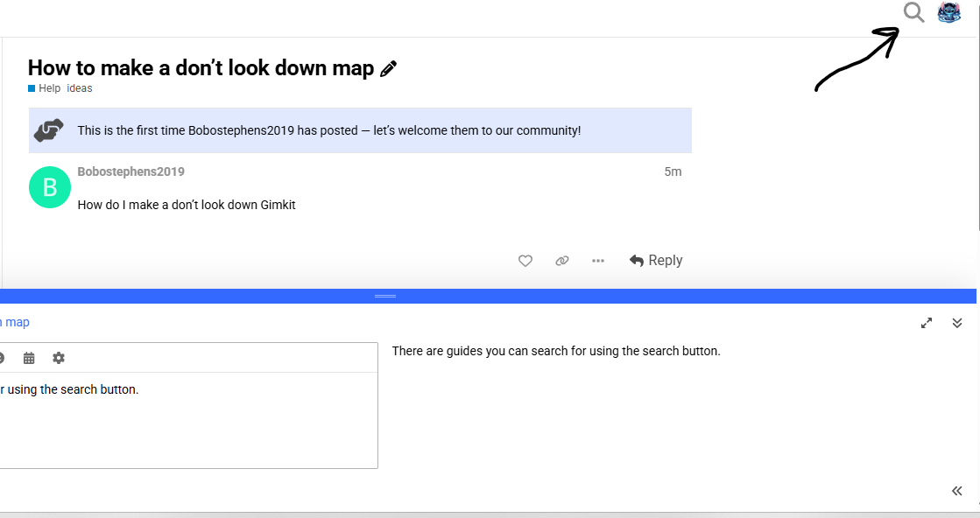Click the green B avatar of poster
Viewport: 980px width, 518px height.
coord(50,187)
